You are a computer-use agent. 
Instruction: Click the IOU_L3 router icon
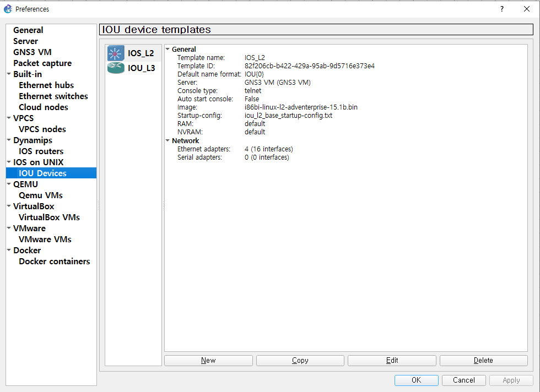coord(116,68)
